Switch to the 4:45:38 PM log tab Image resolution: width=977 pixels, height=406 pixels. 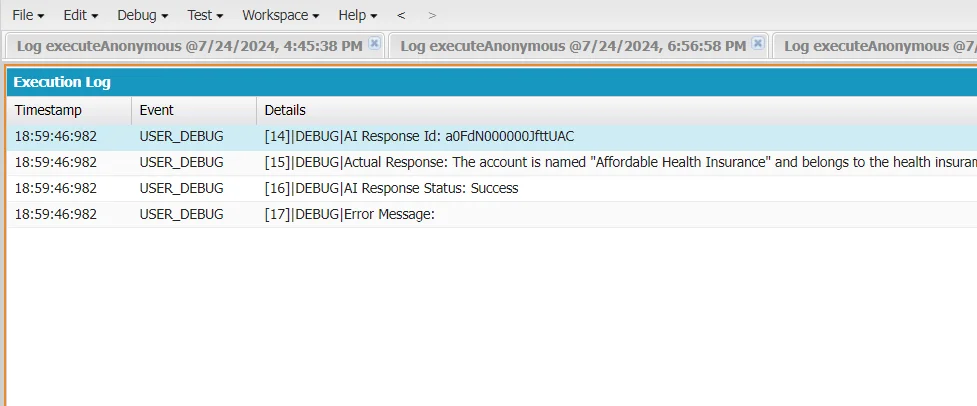coord(189,46)
